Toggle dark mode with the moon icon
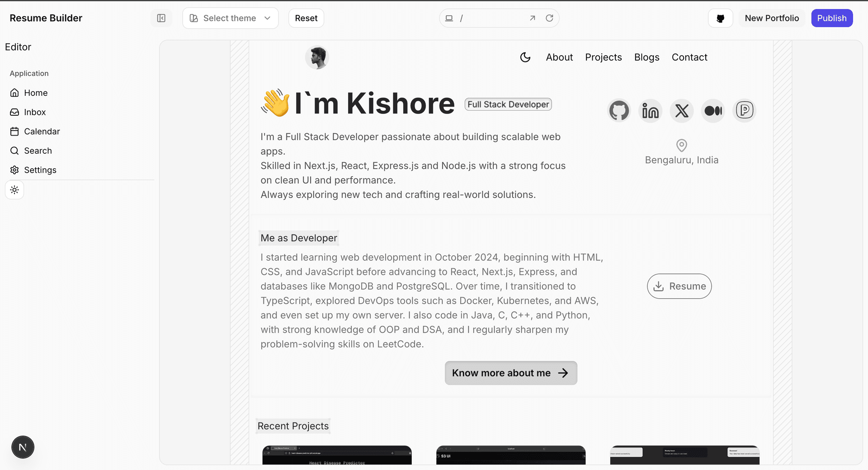 (x=525, y=57)
